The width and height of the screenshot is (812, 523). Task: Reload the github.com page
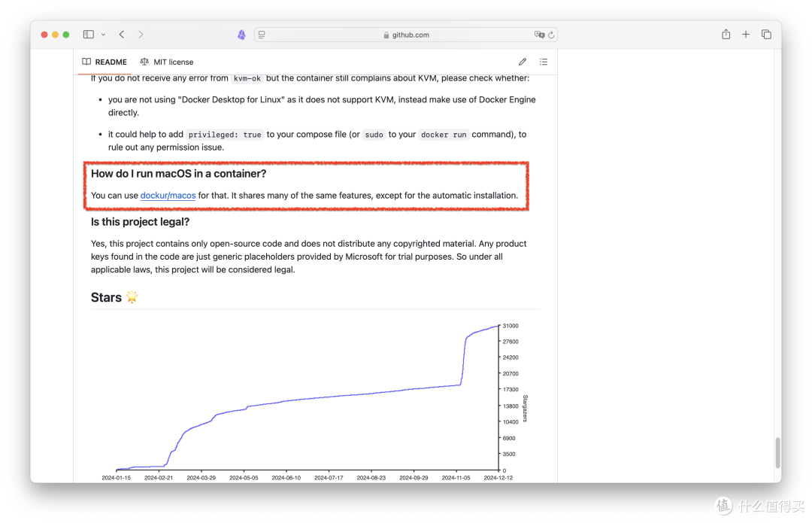coord(550,34)
